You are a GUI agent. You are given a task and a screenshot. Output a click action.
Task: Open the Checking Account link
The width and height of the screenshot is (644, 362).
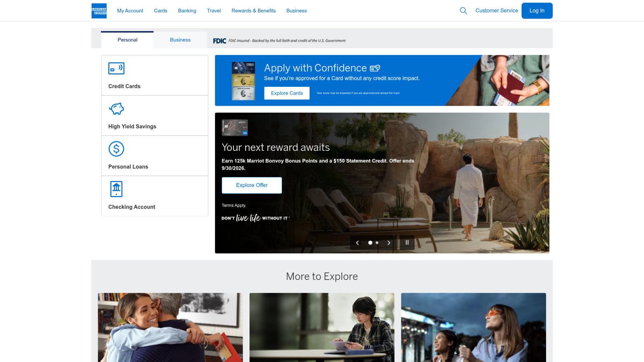tap(132, 207)
